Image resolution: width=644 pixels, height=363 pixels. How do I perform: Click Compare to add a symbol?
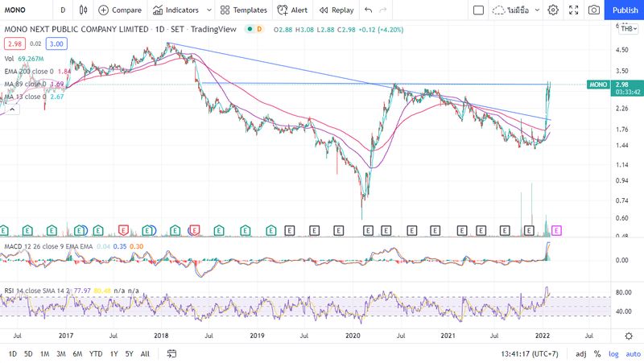point(120,10)
